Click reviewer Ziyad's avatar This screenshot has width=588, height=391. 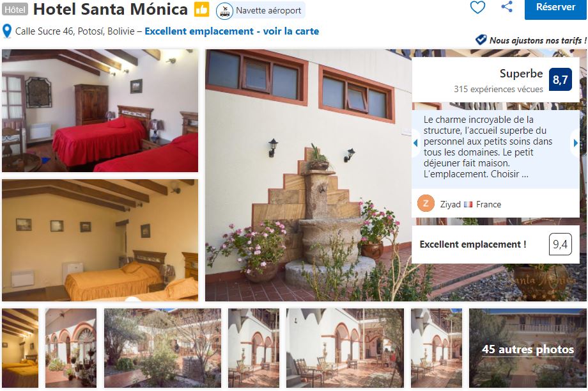(x=426, y=203)
